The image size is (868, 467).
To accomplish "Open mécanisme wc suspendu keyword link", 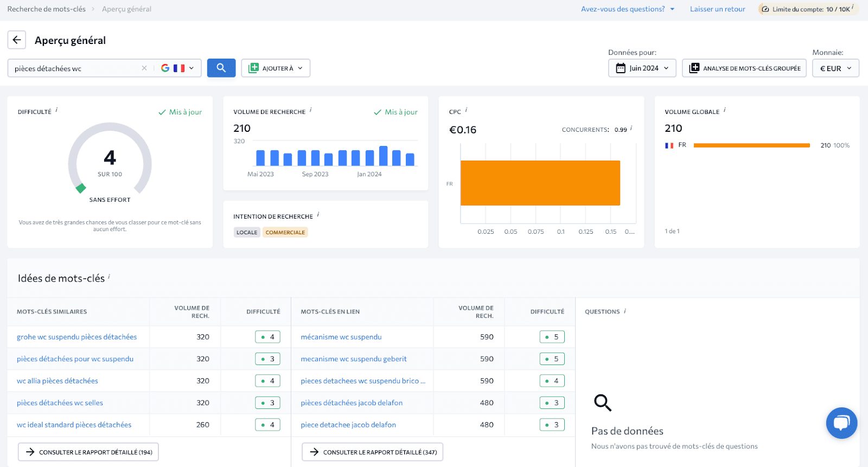I will pos(341,337).
